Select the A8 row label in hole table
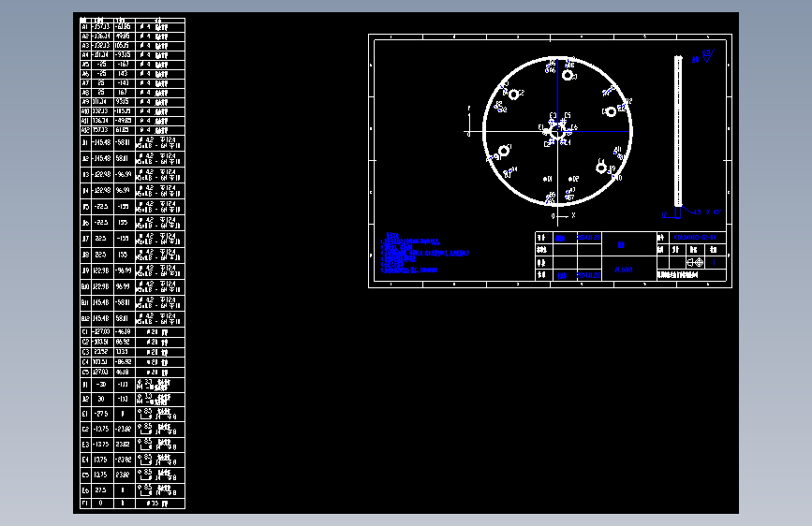The height and width of the screenshot is (526, 812). [x=85, y=93]
